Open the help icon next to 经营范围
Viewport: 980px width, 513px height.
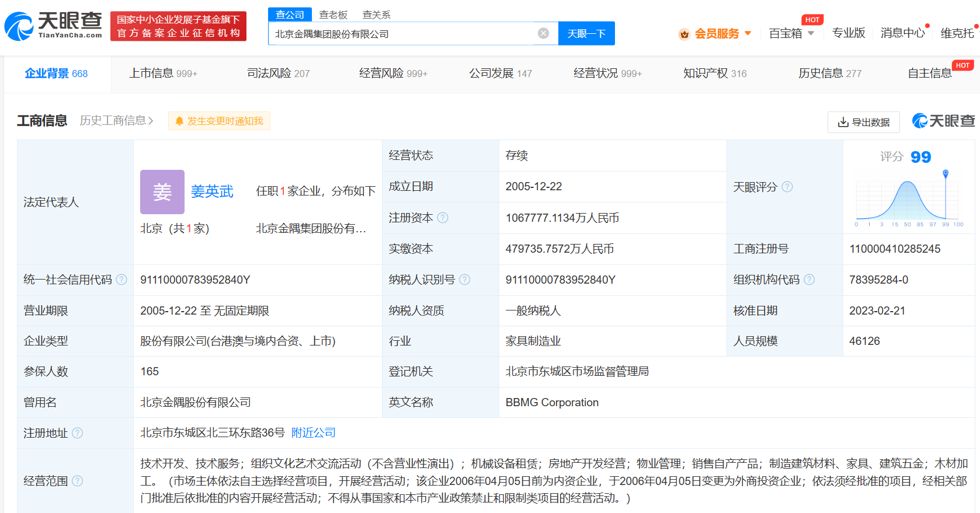click(77, 481)
